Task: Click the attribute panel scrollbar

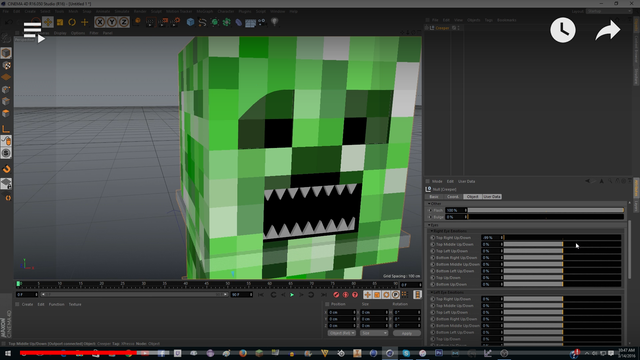Action: [x=630, y=249]
